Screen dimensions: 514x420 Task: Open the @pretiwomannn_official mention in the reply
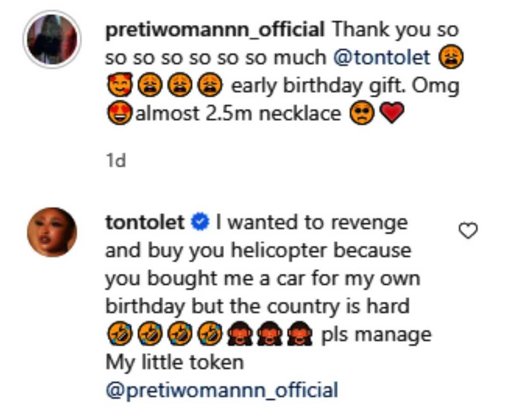222,391
